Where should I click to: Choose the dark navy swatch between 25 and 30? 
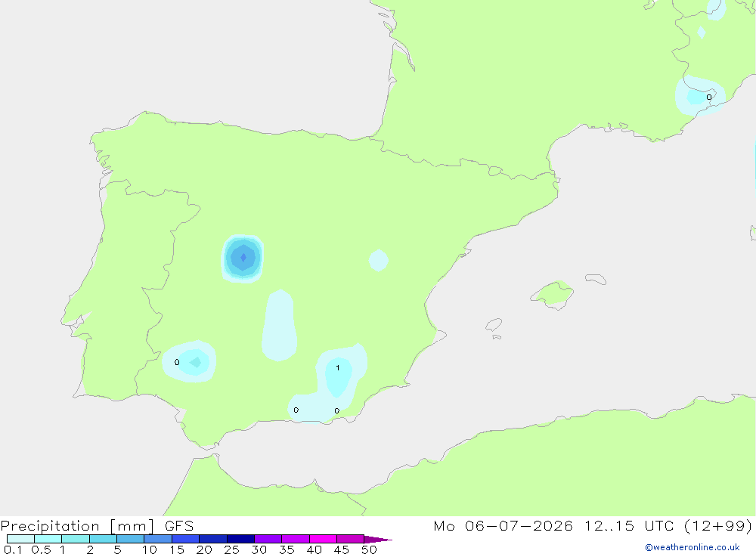point(240,539)
